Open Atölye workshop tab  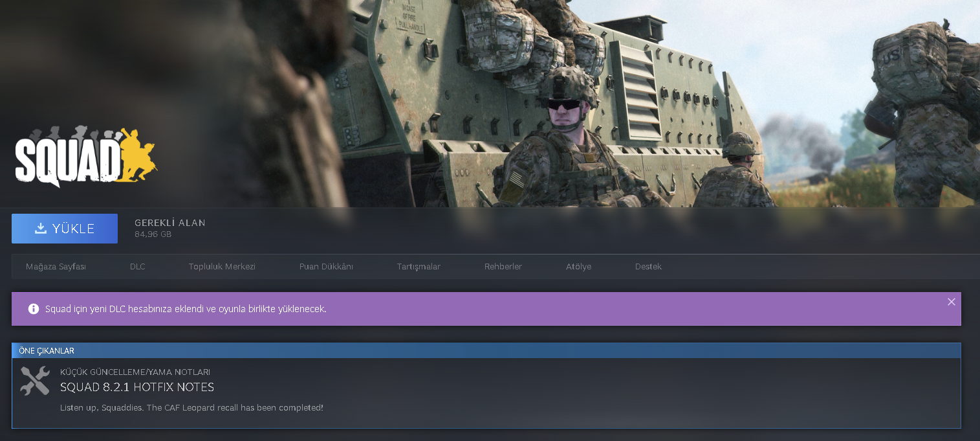pyautogui.click(x=578, y=267)
